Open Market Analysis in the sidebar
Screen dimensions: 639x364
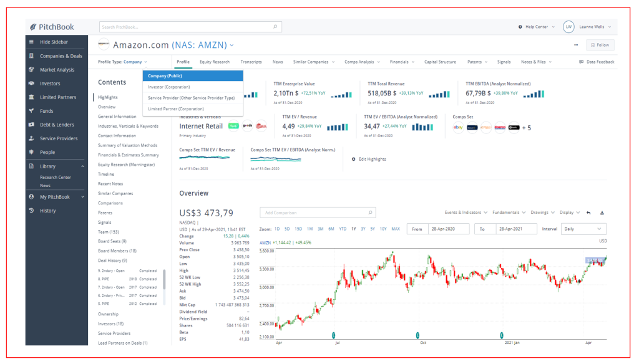point(57,70)
